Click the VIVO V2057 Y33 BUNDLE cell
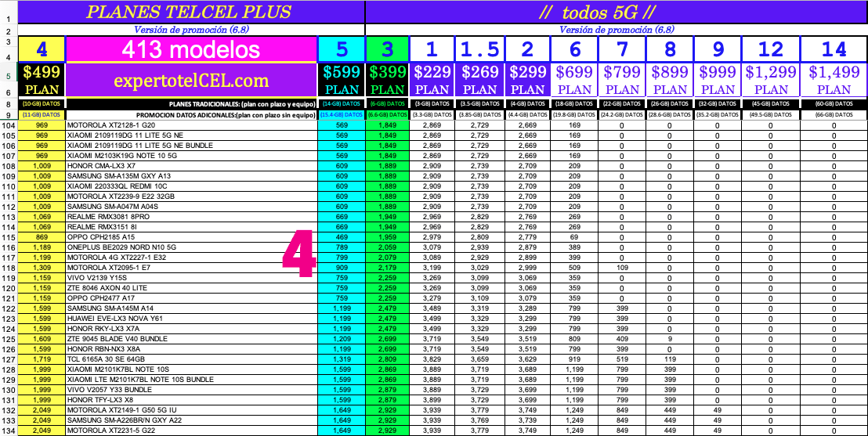 (191, 389)
